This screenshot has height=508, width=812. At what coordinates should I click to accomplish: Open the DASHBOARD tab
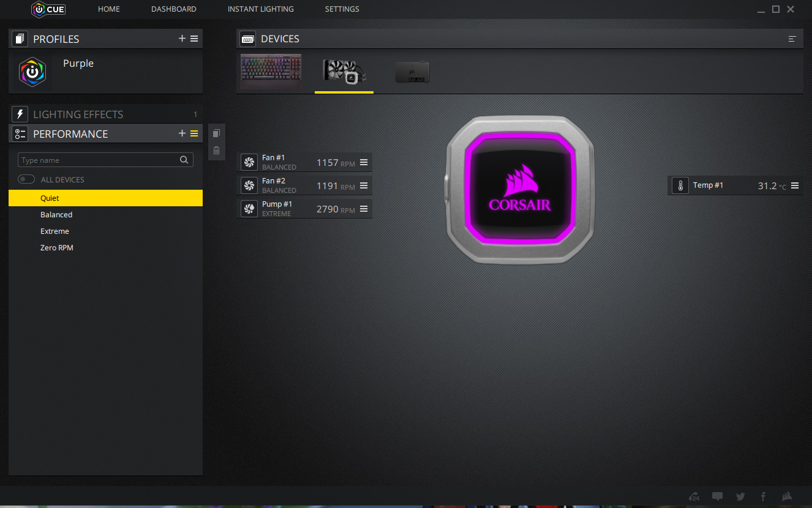click(x=174, y=9)
